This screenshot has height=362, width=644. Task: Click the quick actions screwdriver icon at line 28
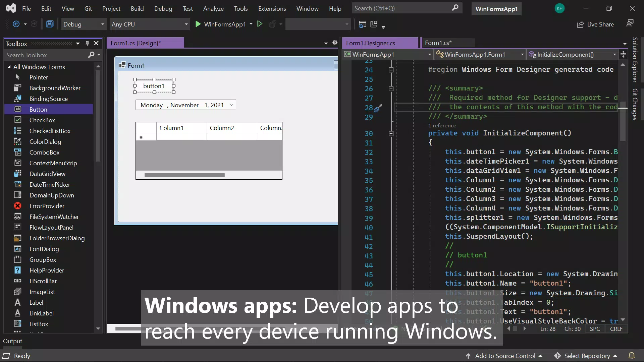click(x=378, y=108)
